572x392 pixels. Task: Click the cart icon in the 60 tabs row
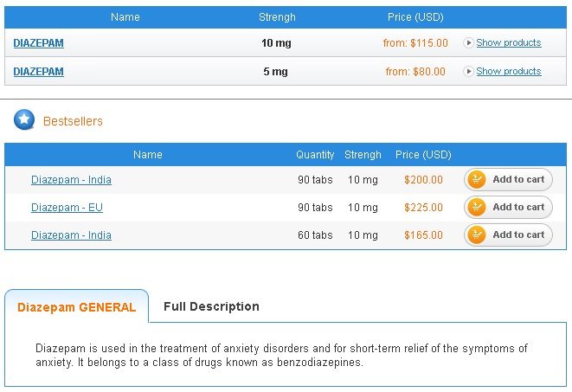pyautogui.click(x=476, y=235)
